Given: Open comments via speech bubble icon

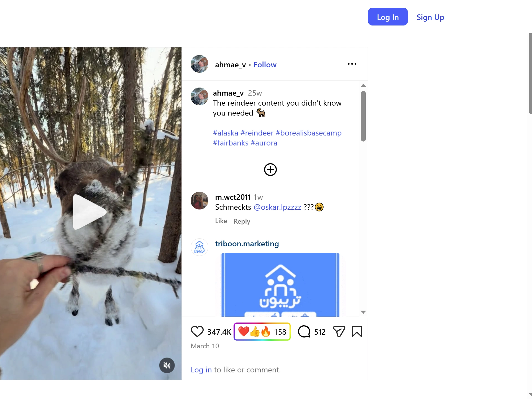Looking at the screenshot, I should 304,331.
